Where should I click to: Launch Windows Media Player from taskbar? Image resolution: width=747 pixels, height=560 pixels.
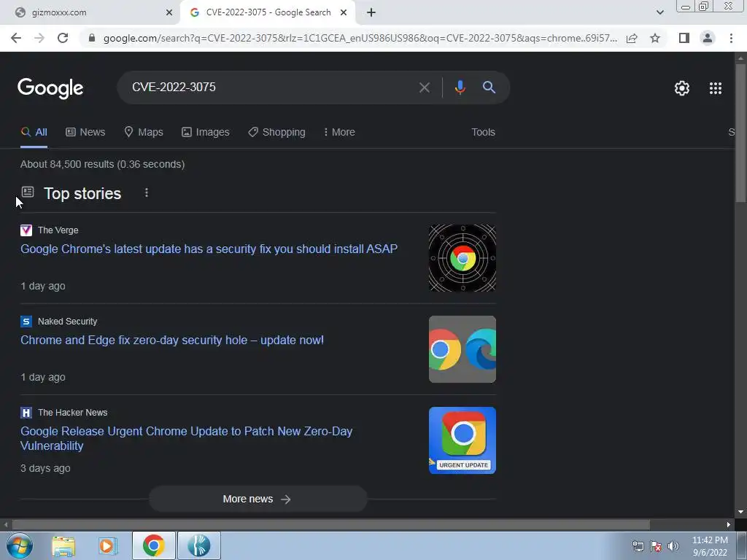click(108, 545)
